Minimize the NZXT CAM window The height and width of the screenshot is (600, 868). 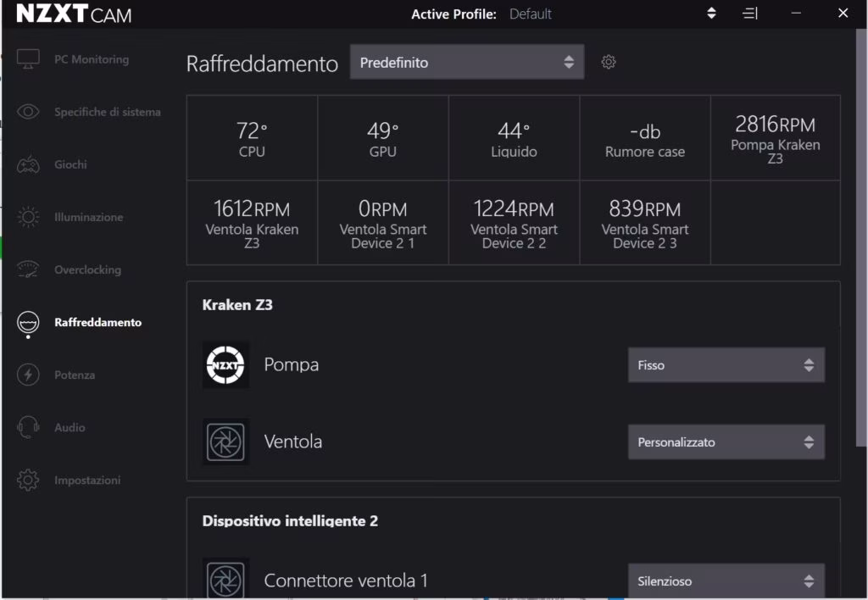pyautogui.click(x=796, y=13)
